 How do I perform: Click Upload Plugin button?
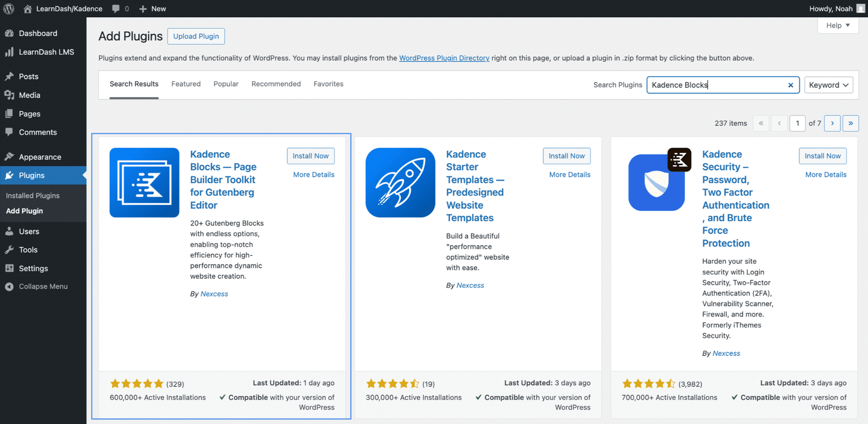pos(196,36)
